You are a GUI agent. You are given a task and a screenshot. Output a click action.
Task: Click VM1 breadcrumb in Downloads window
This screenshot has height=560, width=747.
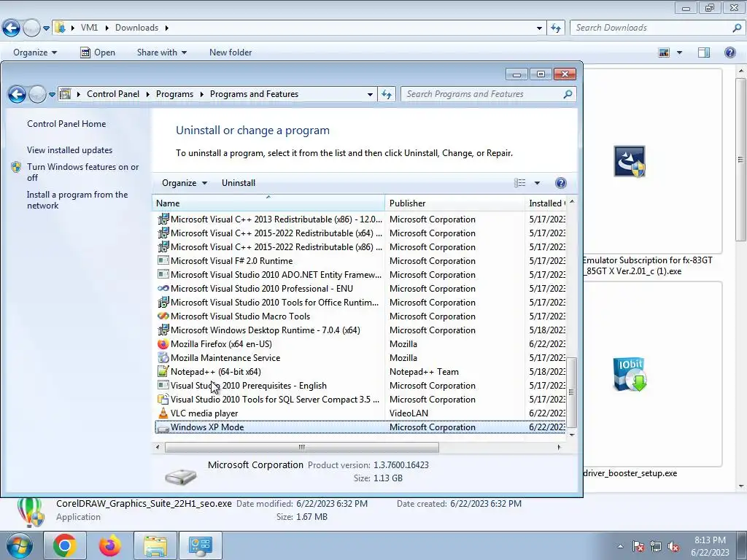(x=89, y=28)
